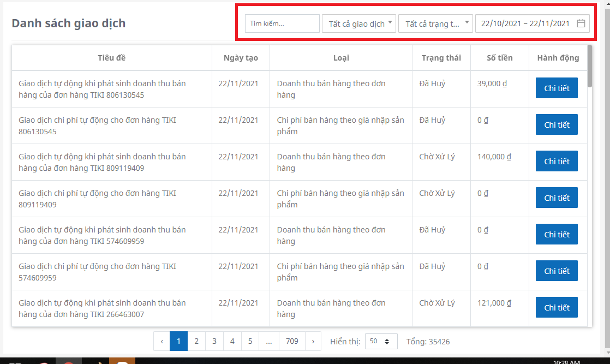
Task: Change the 'Hiển thị' page size selector
Action: point(380,342)
